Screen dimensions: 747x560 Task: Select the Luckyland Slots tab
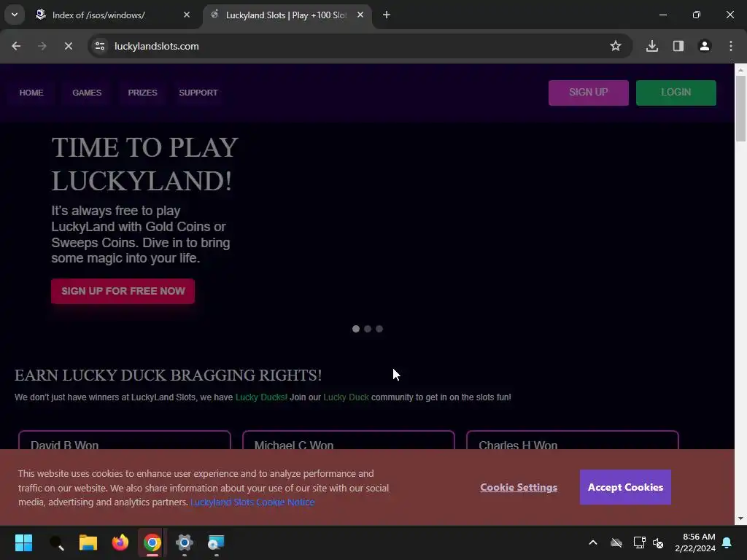click(x=287, y=15)
